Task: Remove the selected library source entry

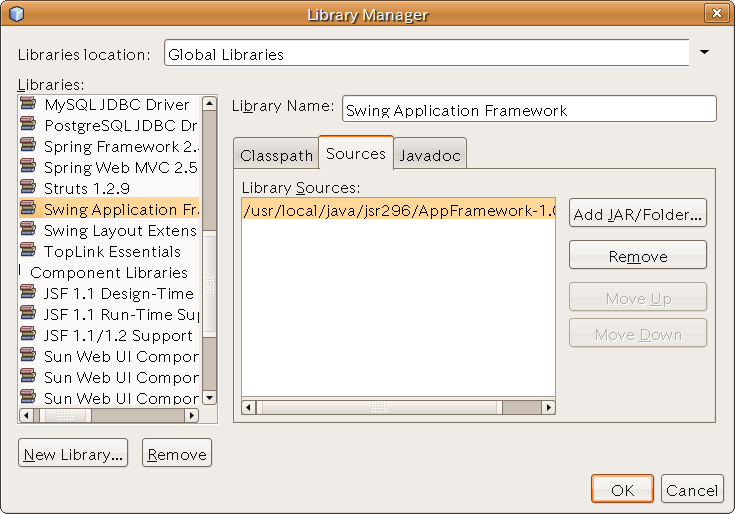Action: point(638,256)
